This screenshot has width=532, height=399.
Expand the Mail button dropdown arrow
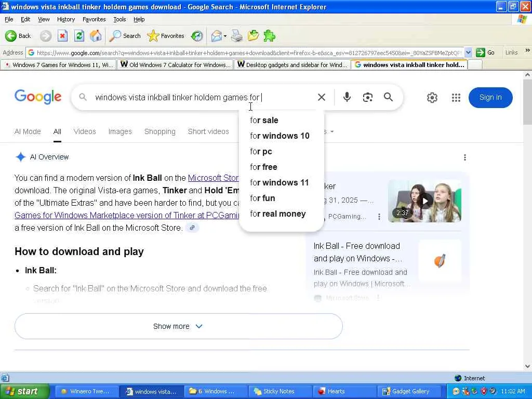pos(225,36)
